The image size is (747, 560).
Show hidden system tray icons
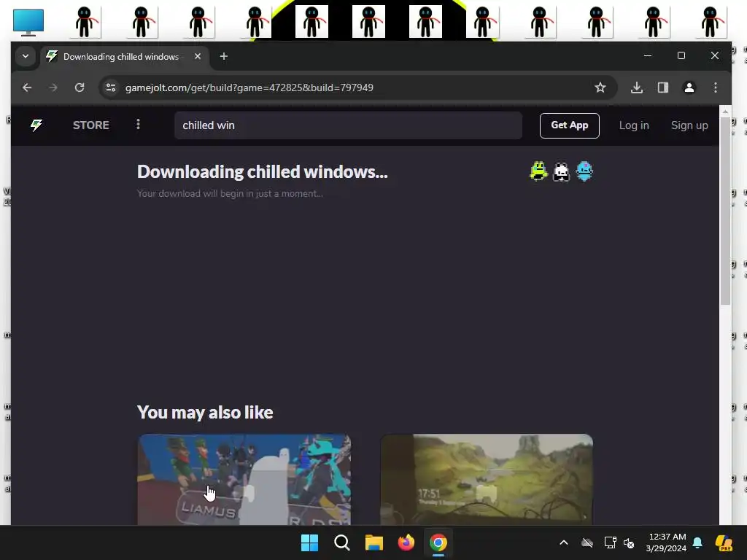(x=564, y=542)
